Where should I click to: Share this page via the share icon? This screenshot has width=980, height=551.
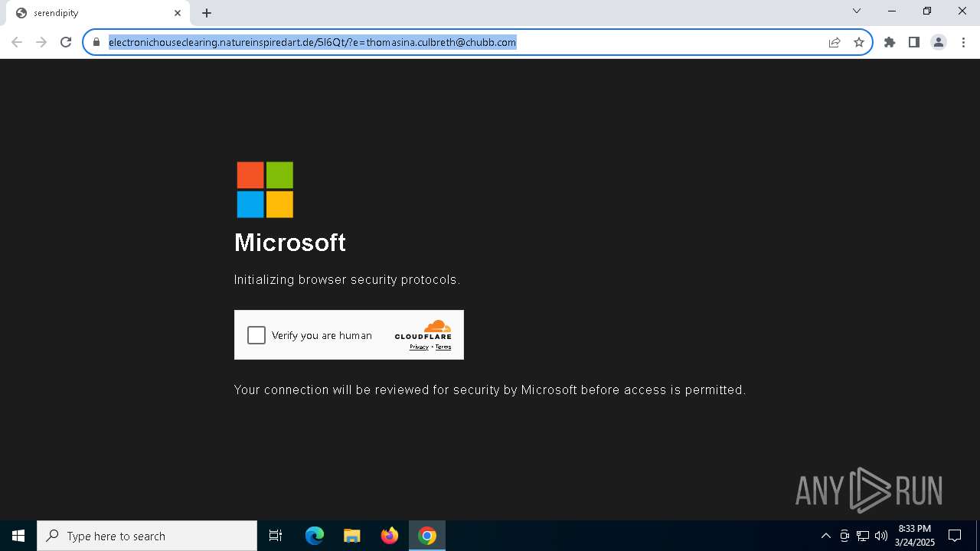(x=835, y=42)
